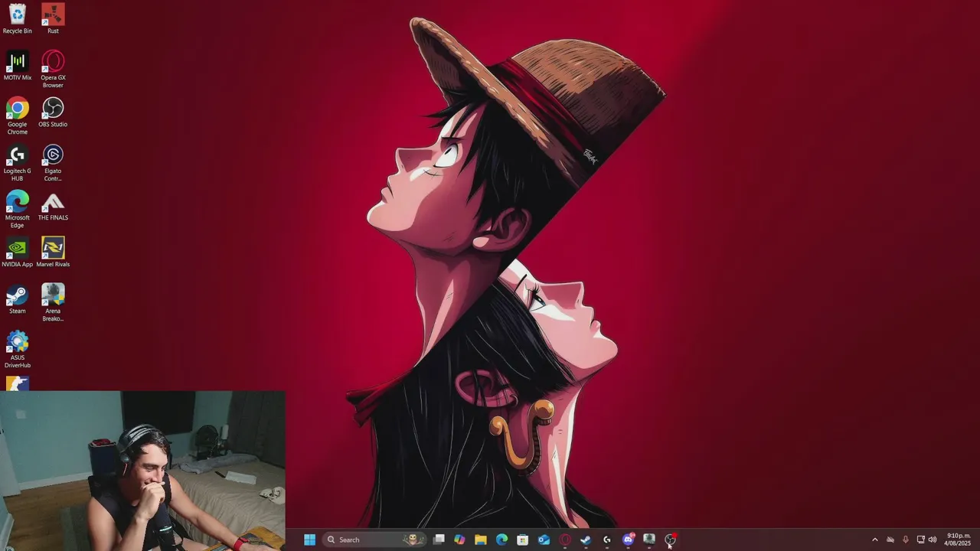This screenshot has height=551, width=980.
Task: Open Microsoft Edge from the taskbar
Action: [501, 540]
